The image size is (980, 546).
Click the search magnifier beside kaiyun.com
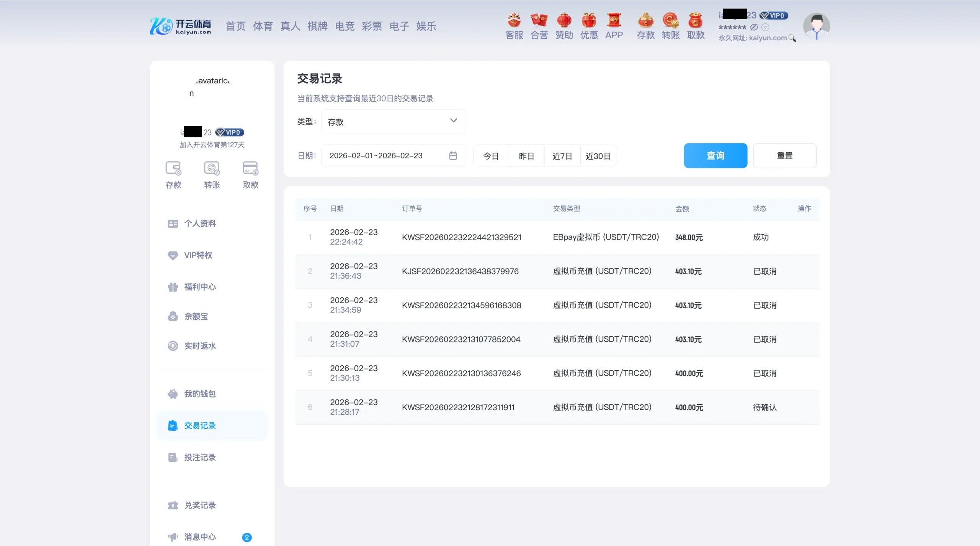point(792,38)
